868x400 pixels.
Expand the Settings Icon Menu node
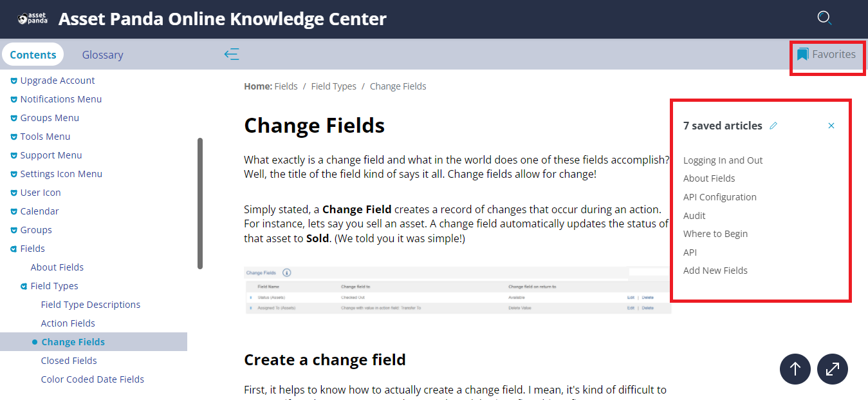click(14, 174)
